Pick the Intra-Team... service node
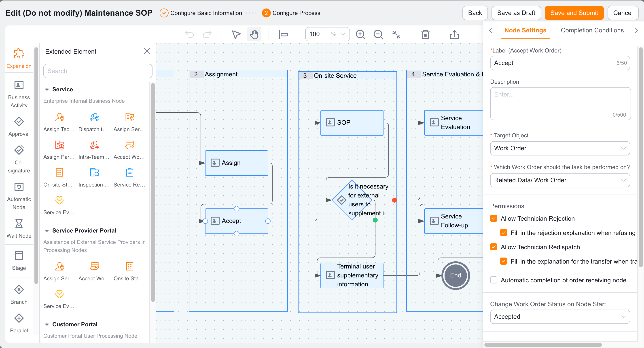644x348 pixels. point(94,150)
